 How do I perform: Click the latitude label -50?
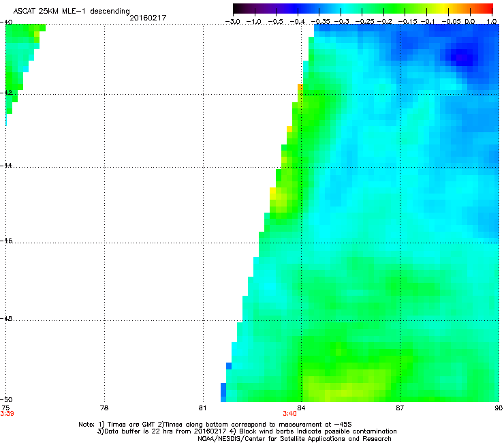tap(6, 399)
